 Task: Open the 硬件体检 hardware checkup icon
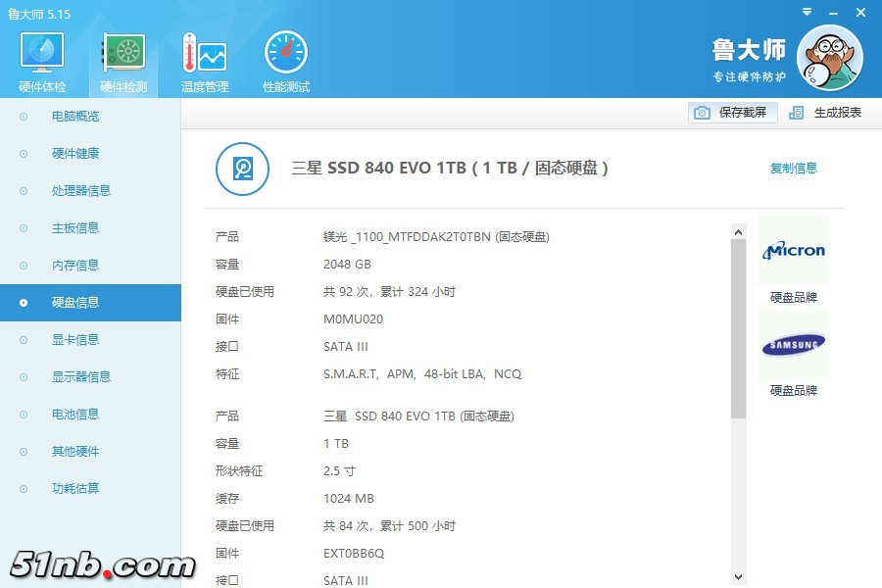coord(42,61)
